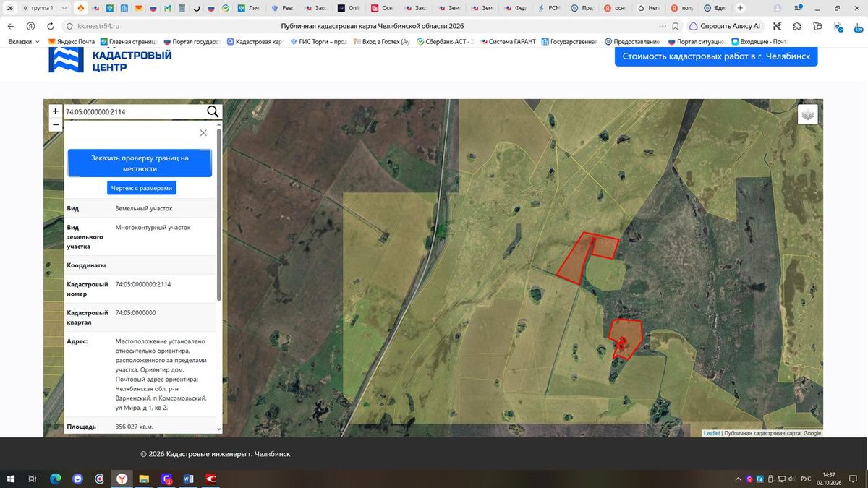Click the kk.reestr54.ru address field
The image size is (868, 488).
[x=98, y=26]
